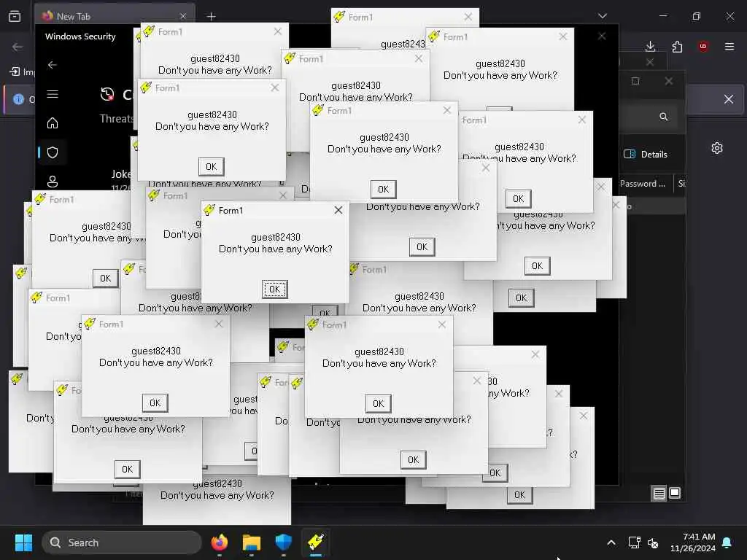Screen dimensions: 747x560
Task: Go to Home in Windows Security sidebar
Action: click(53, 122)
